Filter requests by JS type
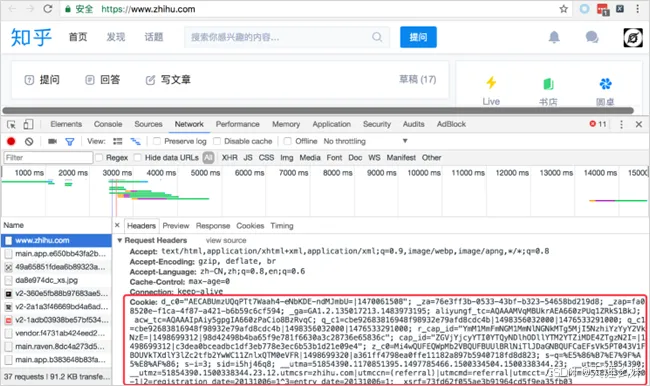Image resolution: width=650 pixels, height=386 pixels. (x=248, y=158)
